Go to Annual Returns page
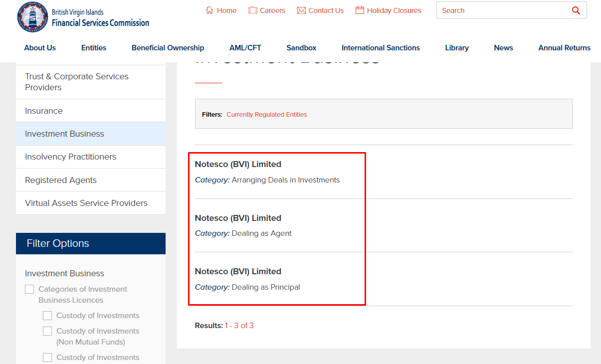The width and height of the screenshot is (601, 364). pyautogui.click(x=564, y=48)
